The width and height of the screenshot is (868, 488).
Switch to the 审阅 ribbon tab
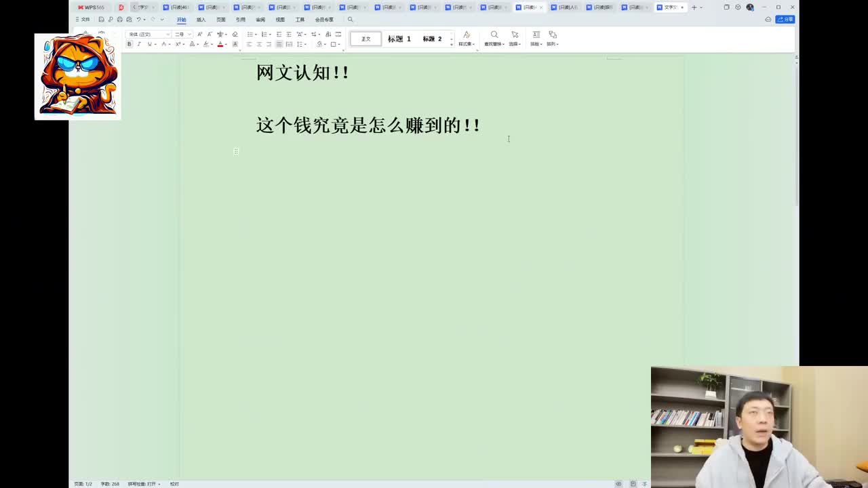[260, 20]
